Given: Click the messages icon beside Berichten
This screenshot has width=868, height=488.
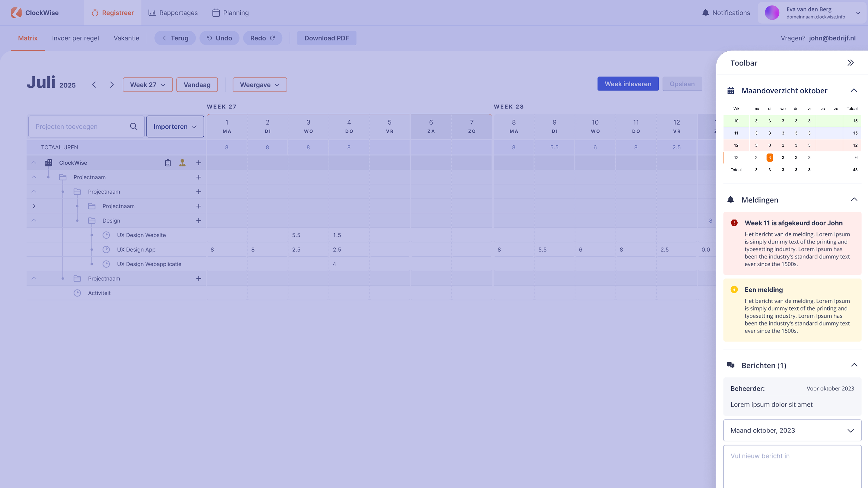Looking at the screenshot, I should 730,365.
